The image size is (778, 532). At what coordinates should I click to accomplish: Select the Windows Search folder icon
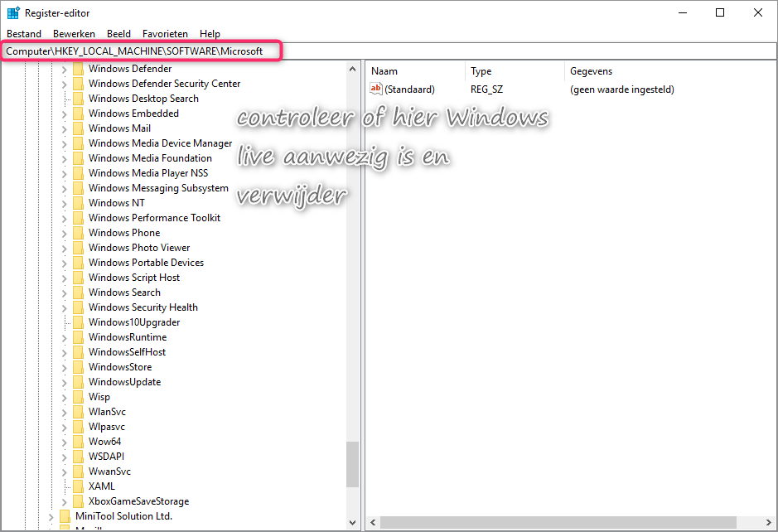click(78, 293)
